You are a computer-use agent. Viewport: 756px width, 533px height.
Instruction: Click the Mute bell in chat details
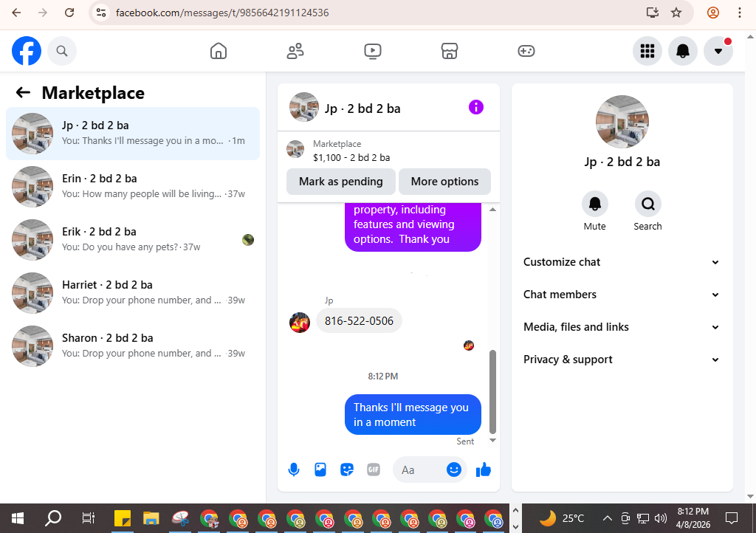tap(595, 204)
